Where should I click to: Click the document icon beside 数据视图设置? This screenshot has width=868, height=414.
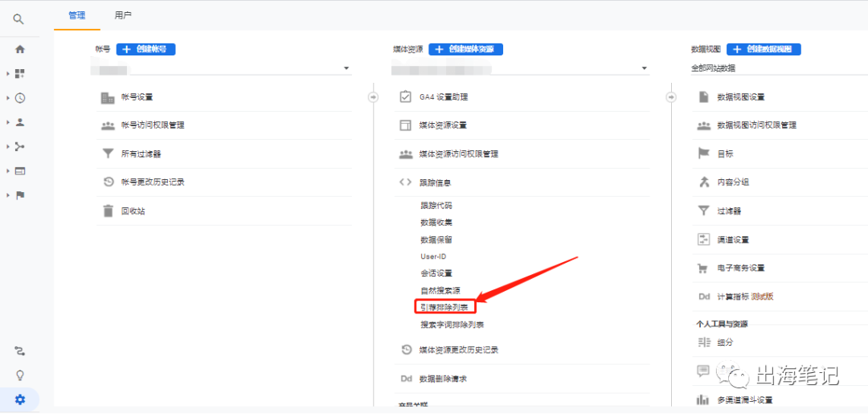[x=703, y=96]
